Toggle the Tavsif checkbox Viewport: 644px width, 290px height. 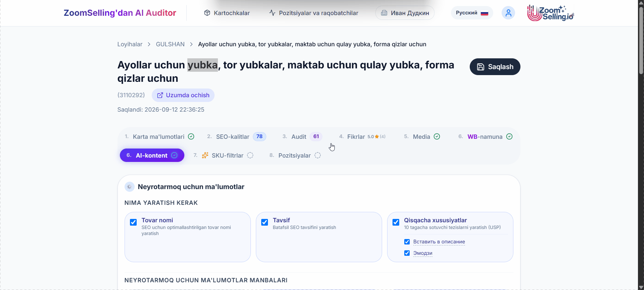[265, 222]
